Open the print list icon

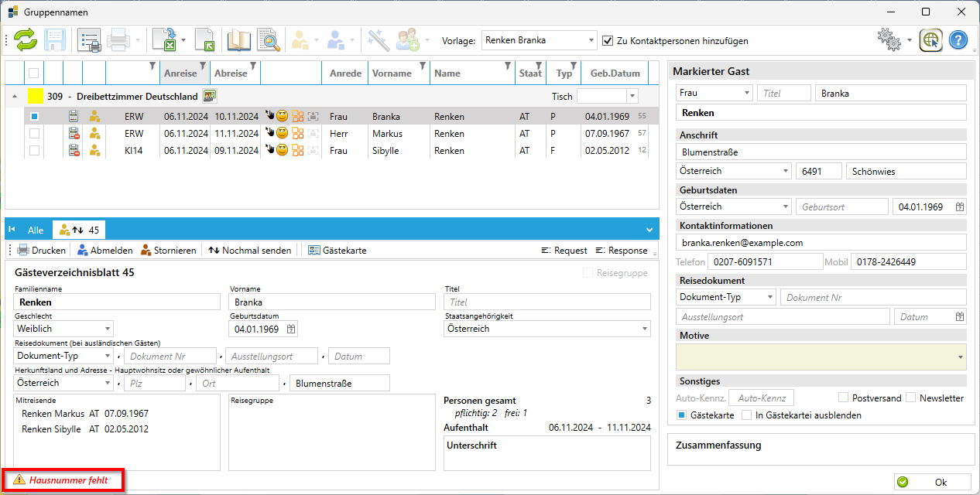[x=89, y=40]
